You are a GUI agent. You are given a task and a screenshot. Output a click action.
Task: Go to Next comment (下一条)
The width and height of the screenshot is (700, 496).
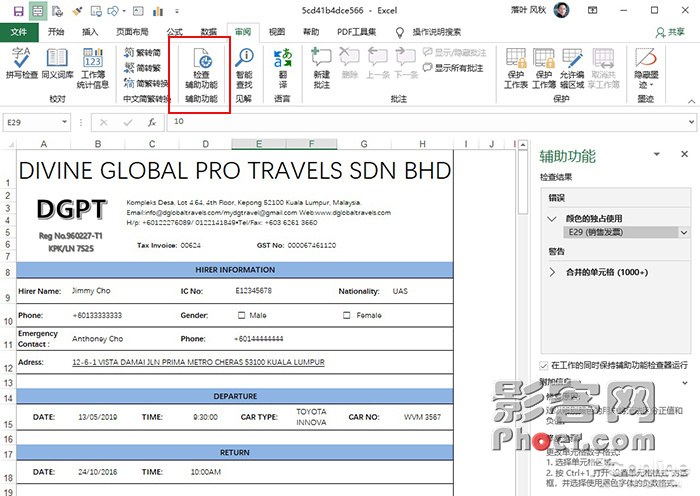(406, 63)
